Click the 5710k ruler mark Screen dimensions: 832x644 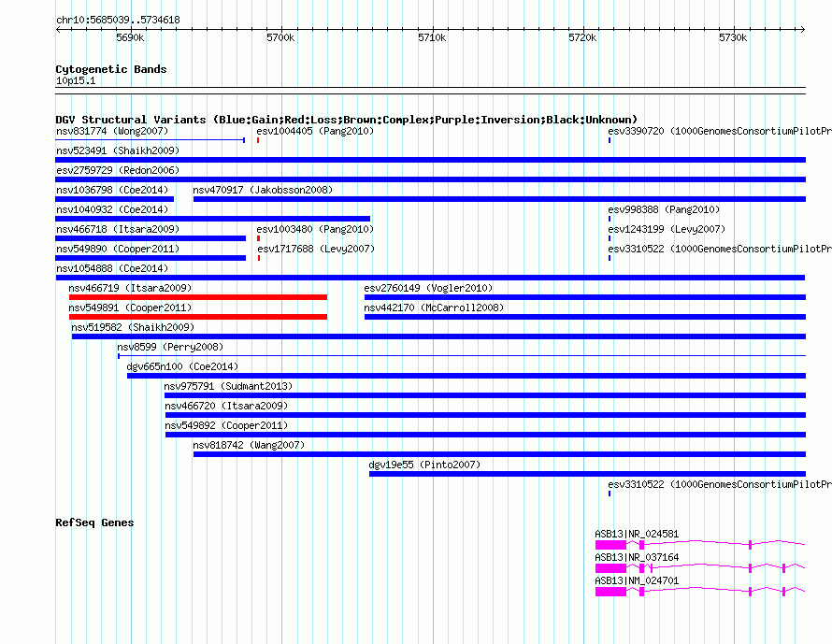point(432,37)
